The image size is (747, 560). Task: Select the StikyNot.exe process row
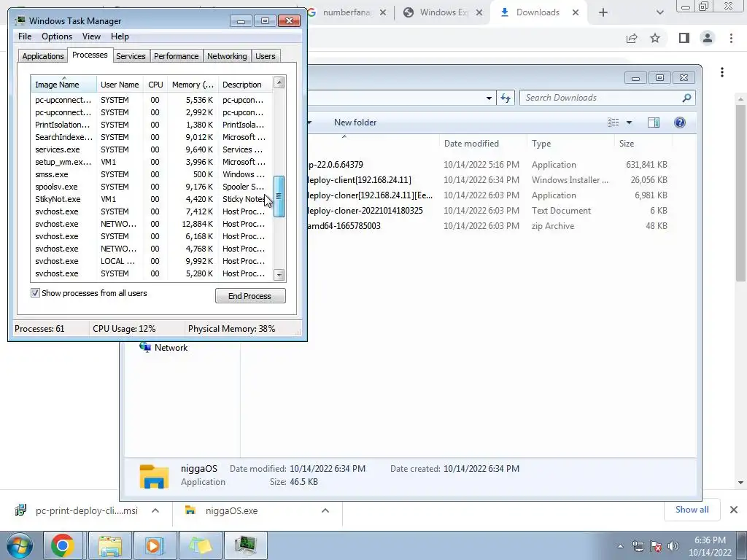coord(152,199)
